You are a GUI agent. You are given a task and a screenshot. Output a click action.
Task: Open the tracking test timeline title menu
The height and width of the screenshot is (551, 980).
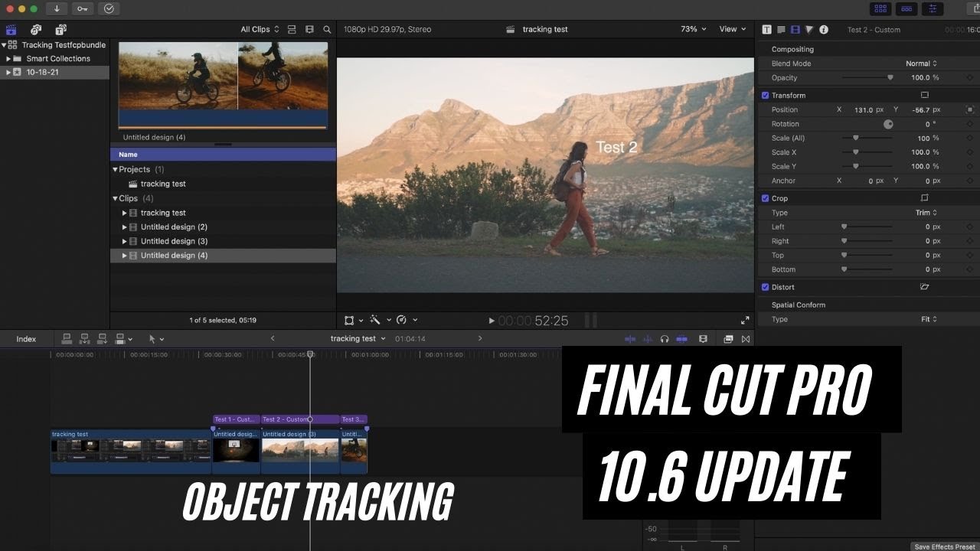click(x=358, y=339)
